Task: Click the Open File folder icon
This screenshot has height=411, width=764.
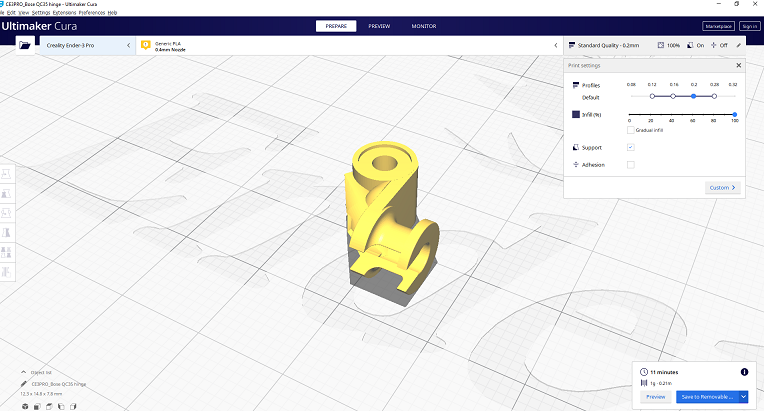Action: click(24, 45)
